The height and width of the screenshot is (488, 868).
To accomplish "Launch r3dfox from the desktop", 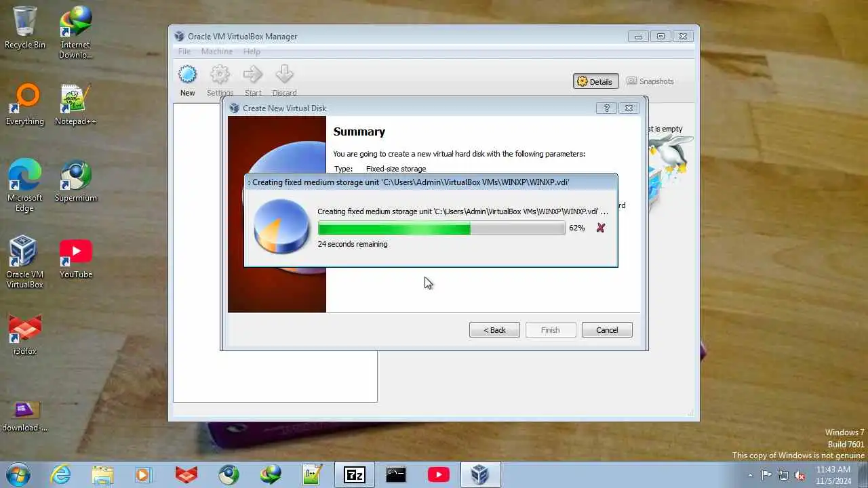I will point(25,335).
